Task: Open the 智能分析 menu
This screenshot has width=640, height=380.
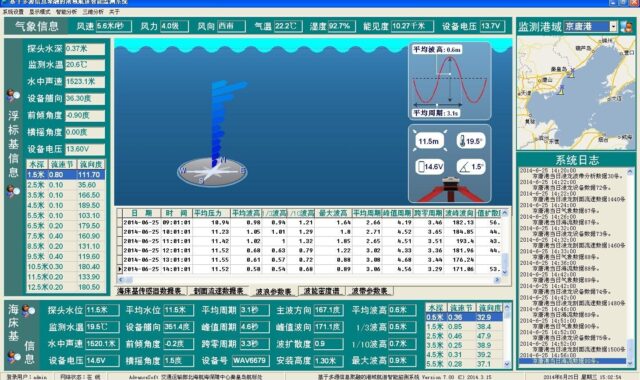Action: pos(67,12)
